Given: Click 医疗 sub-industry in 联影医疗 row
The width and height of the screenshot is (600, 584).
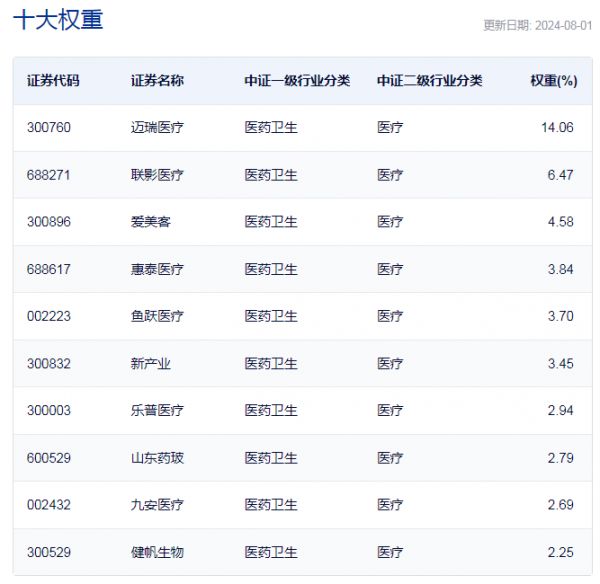Looking at the screenshot, I should pyautogui.click(x=390, y=175).
